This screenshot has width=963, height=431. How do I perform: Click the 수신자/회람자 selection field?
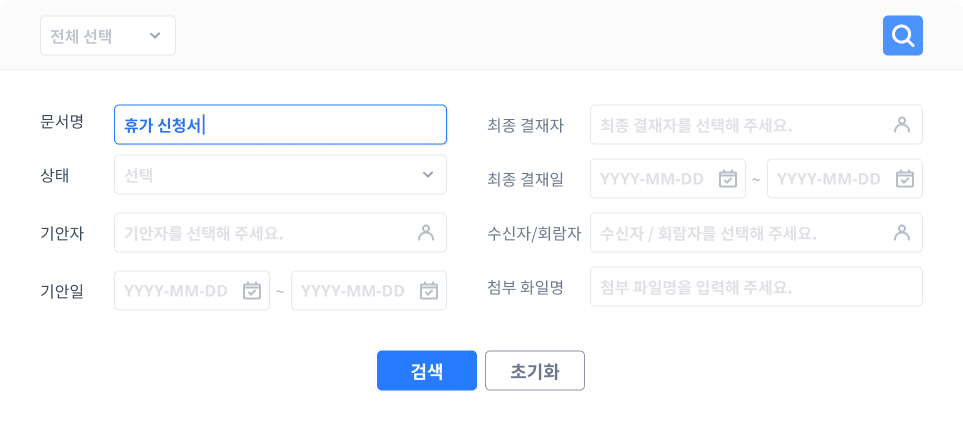(740, 233)
